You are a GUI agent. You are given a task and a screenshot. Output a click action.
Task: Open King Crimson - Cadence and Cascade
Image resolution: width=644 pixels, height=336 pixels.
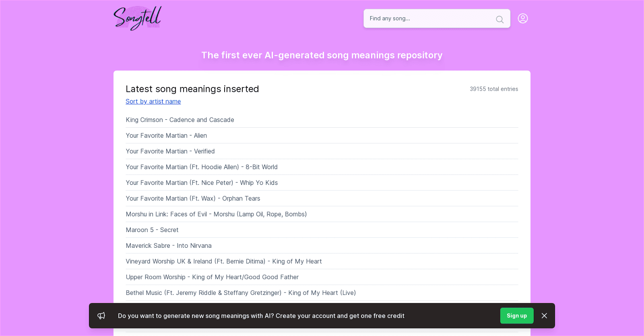pos(180,120)
